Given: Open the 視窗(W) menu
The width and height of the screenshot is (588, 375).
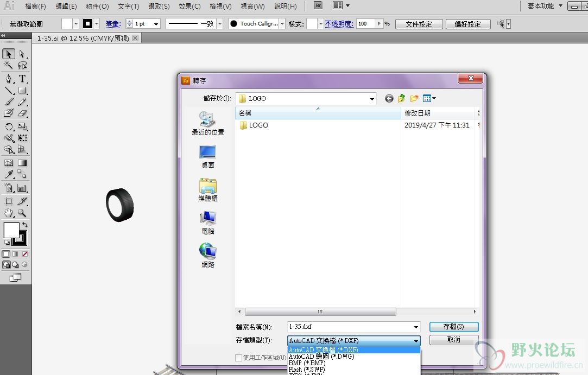Looking at the screenshot, I should pyautogui.click(x=253, y=7).
